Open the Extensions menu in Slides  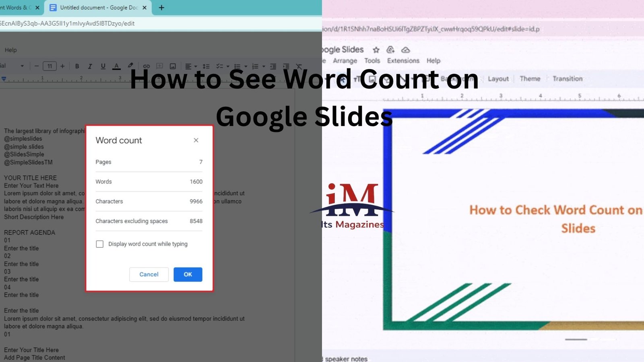coord(403,61)
